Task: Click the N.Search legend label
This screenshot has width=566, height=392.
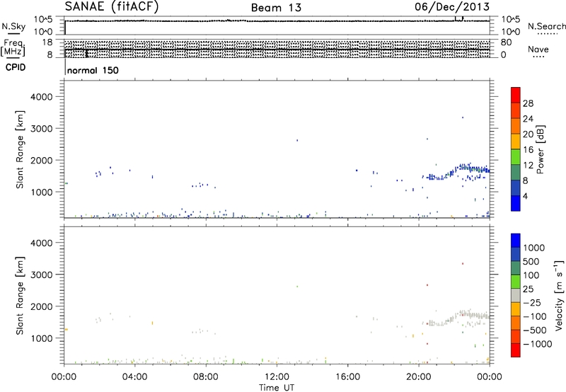Action: (x=546, y=26)
